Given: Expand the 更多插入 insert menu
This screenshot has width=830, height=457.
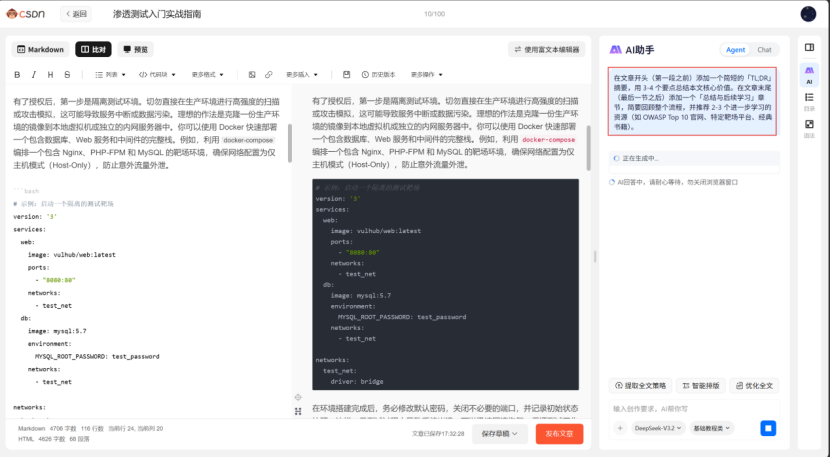Looking at the screenshot, I should tap(302, 75).
